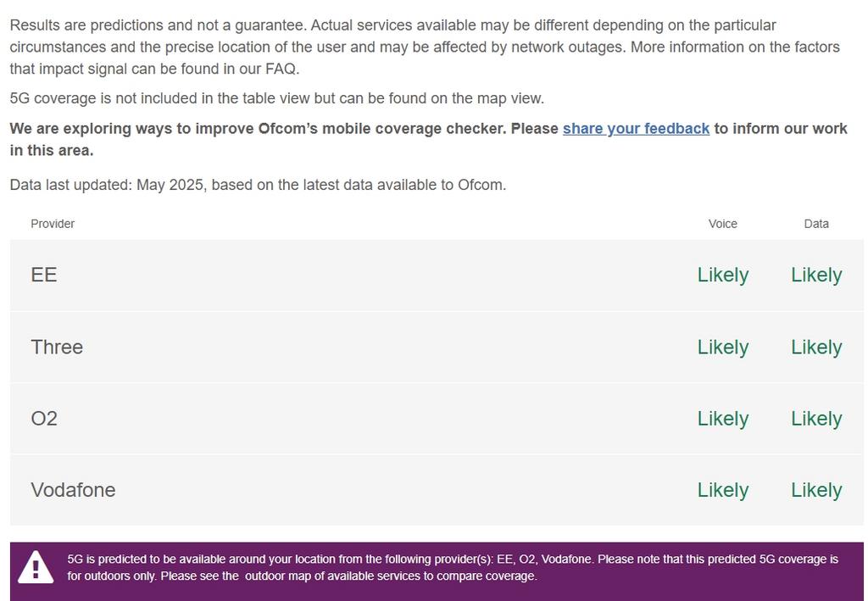868x601 pixels.
Task: Select the Vodafone provider name
Action: point(73,490)
